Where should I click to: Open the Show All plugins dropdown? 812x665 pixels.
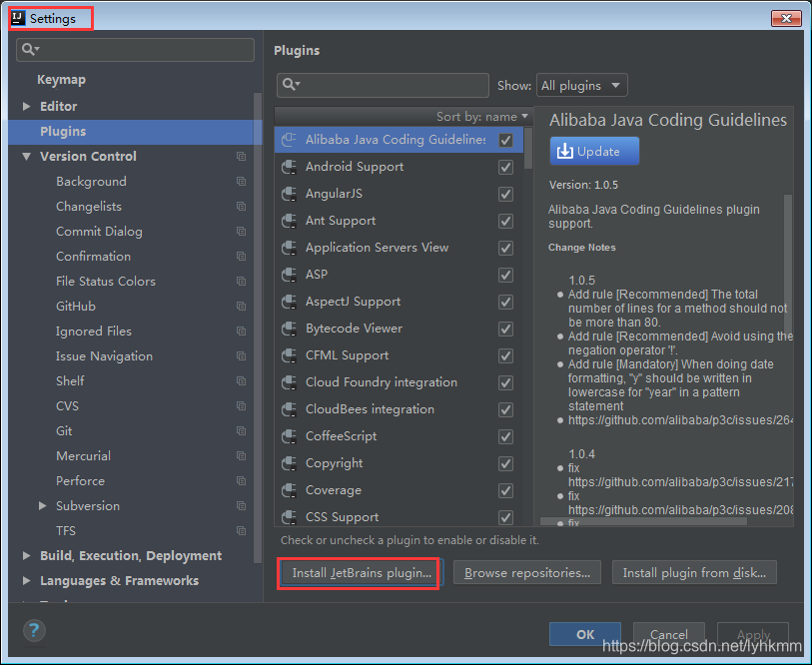coord(581,86)
